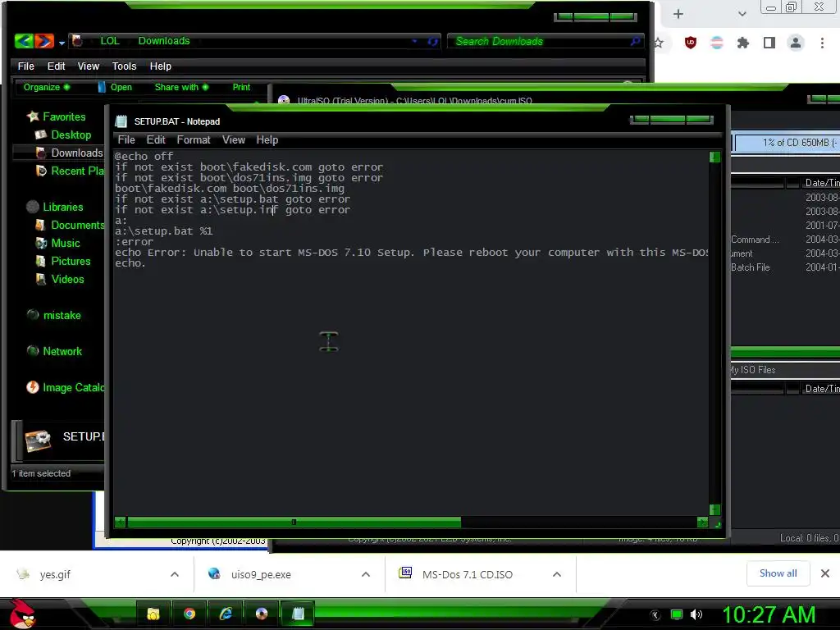Open the Documents library

[70, 225]
